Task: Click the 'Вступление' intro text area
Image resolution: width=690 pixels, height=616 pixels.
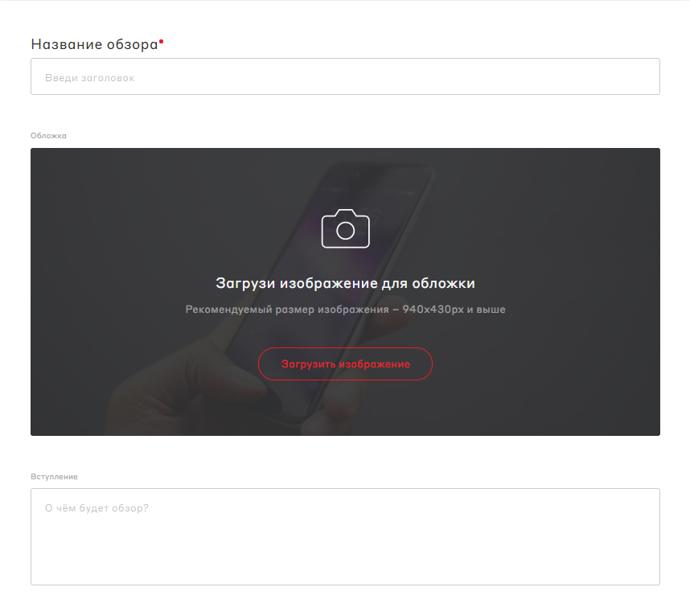Action: (345, 537)
